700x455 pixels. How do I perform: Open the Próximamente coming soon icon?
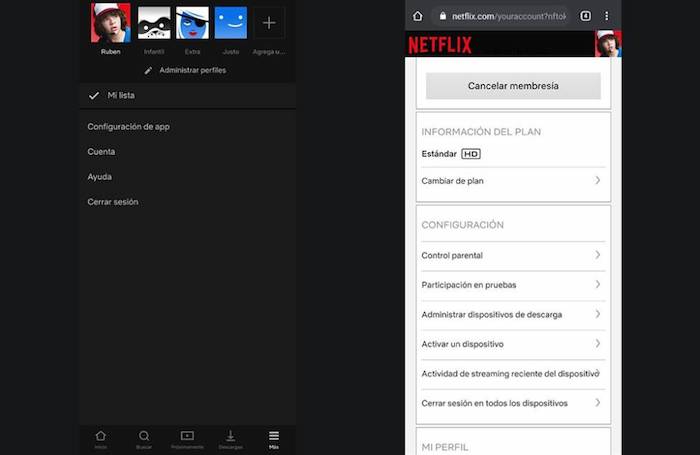[187, 437]
